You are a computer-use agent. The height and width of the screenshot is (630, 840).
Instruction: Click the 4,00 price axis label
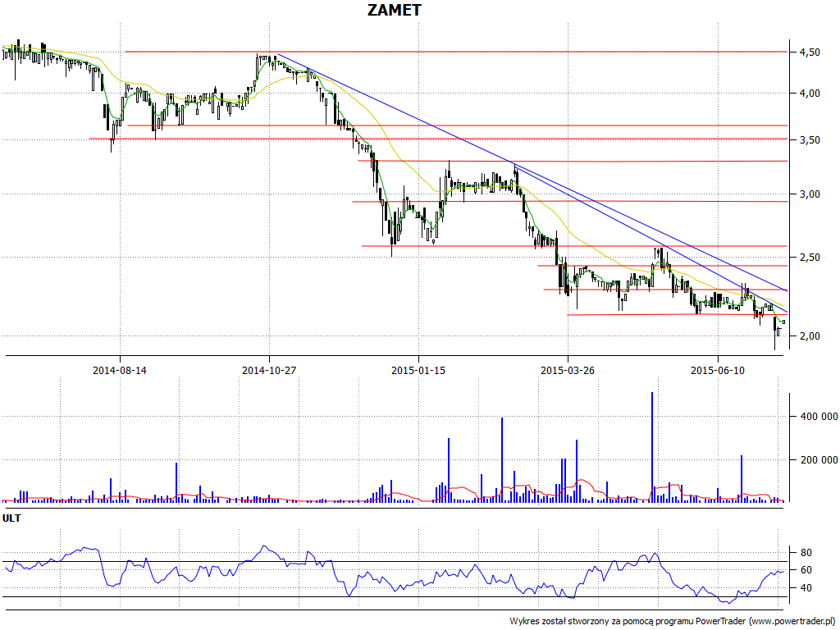pos(809,94)
